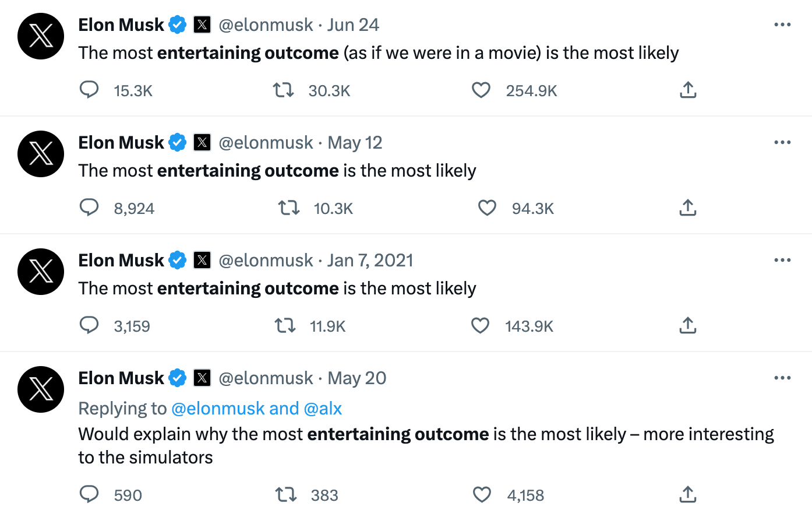Reply to the Jun 24 tweet

coord(89,90)
